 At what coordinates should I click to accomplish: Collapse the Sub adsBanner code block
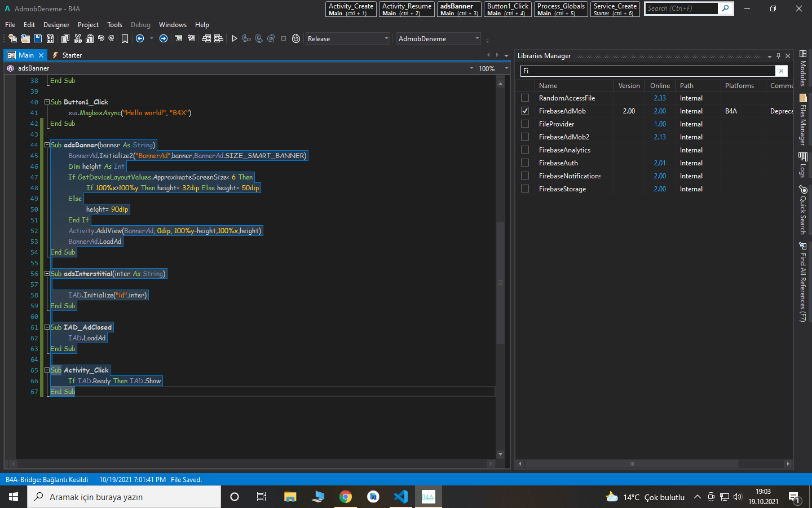coord(47,145)
